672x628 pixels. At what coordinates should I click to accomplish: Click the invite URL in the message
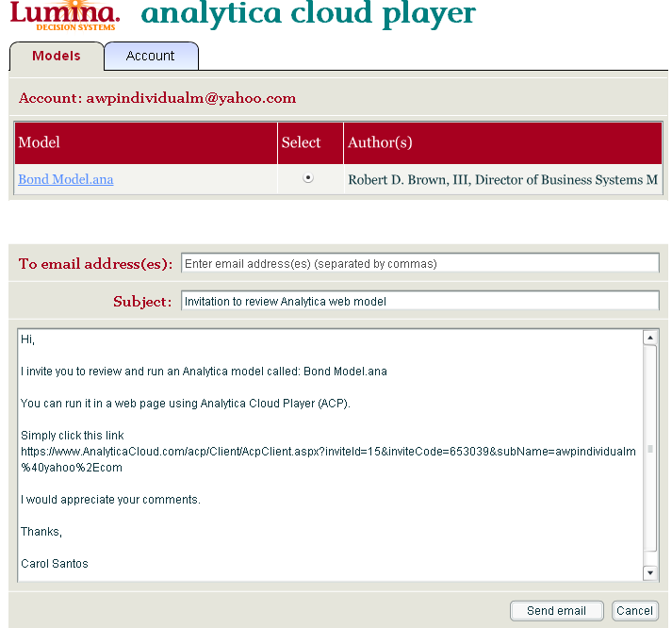[x=328, y=459]
